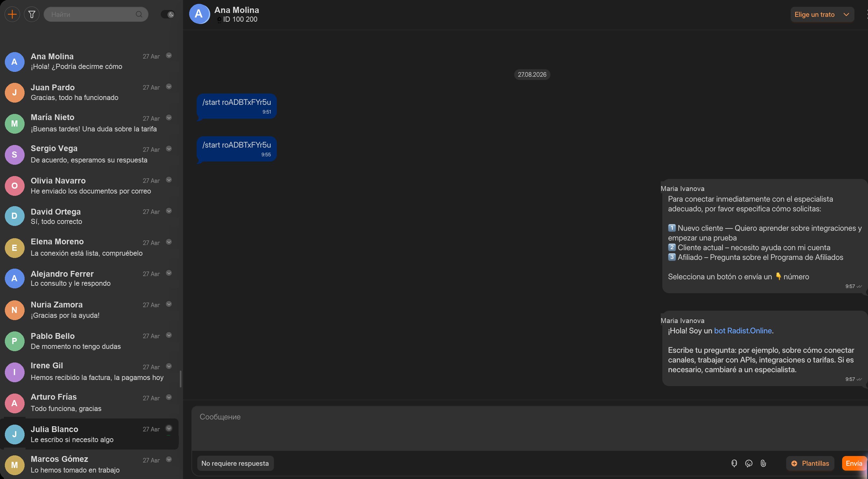
Task: Click Ana Molina avatar in chat header
Action: pos(199,14)
